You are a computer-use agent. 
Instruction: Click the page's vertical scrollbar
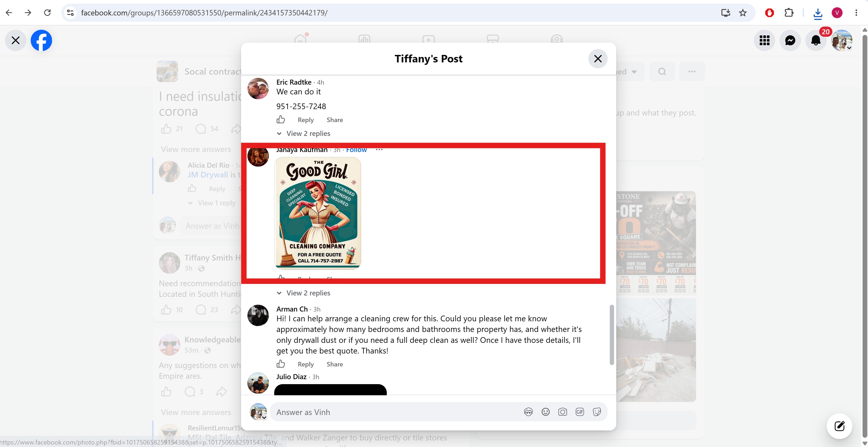[x=865, y=236]
